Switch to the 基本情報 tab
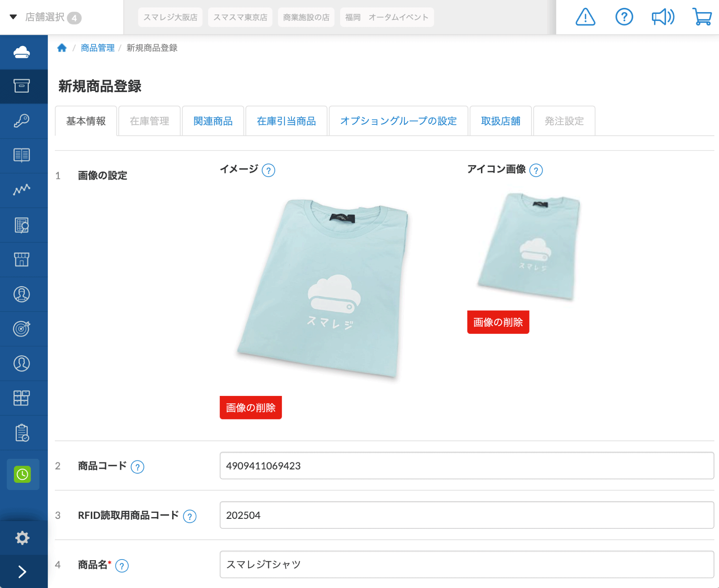This screenshot has width=719, height=588. pyautogui.click(x=86, y=121)
